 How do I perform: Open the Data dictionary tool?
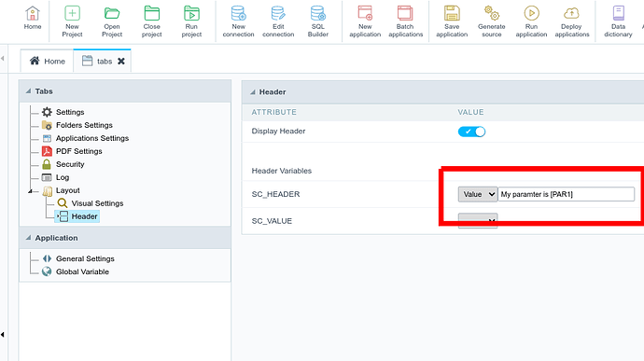618,14
